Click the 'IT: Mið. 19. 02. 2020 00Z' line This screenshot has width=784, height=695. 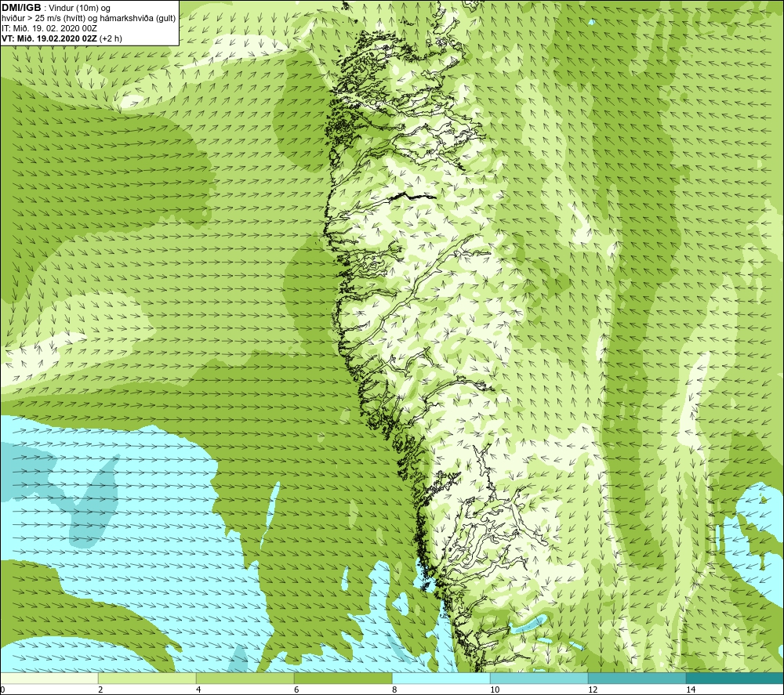[49, 28]
